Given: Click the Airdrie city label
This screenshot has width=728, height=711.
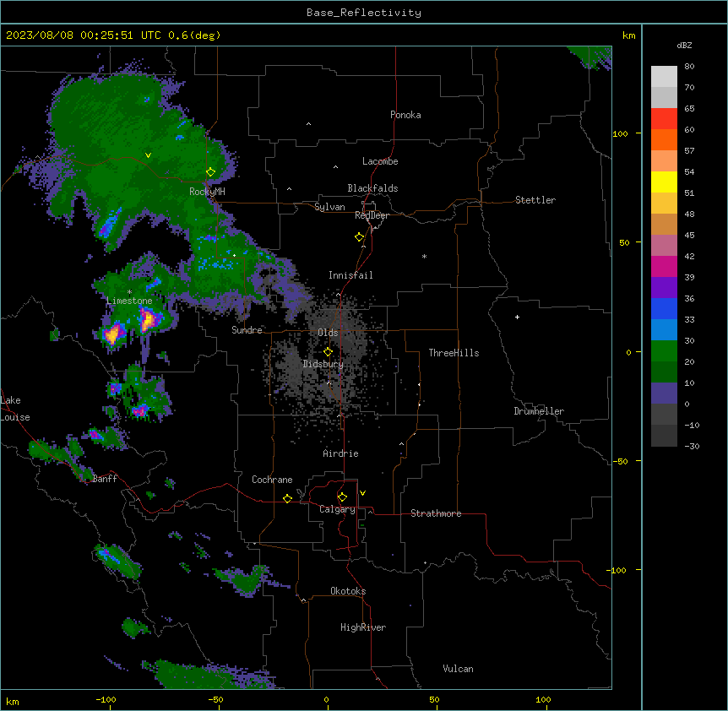Looking at the screenshot, I should 341,453.
